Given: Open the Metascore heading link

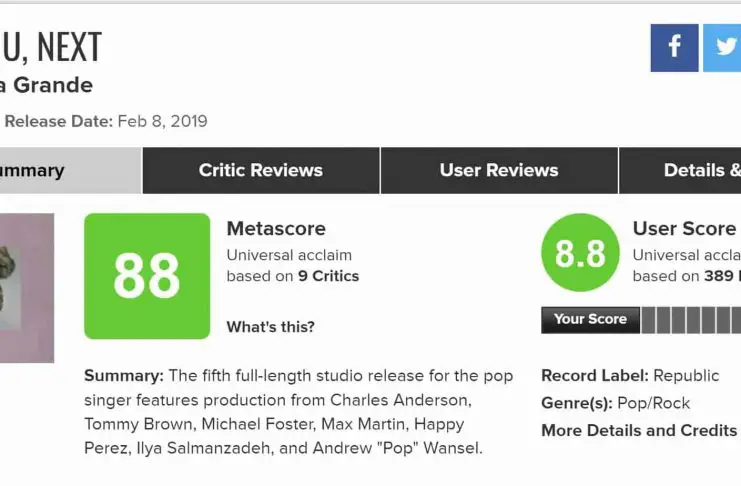Looking at the screenshot, I should click(x=276, y=229).
